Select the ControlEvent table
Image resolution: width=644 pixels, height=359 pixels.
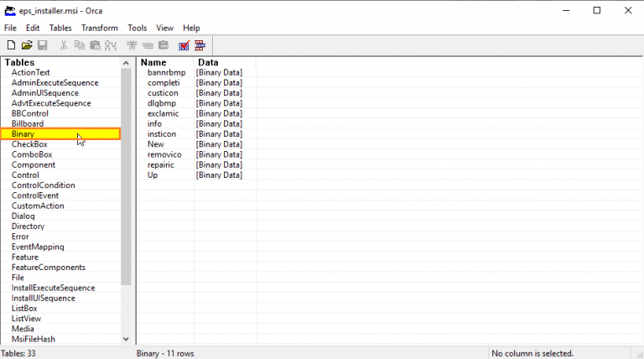[x=35, y=195]
